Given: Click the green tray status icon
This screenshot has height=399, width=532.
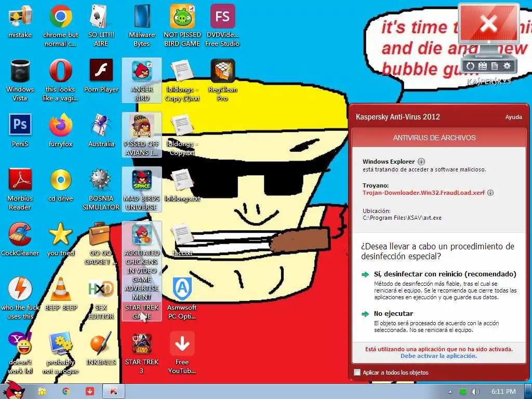Looking at the screenshot, I should tap(463, 392).
